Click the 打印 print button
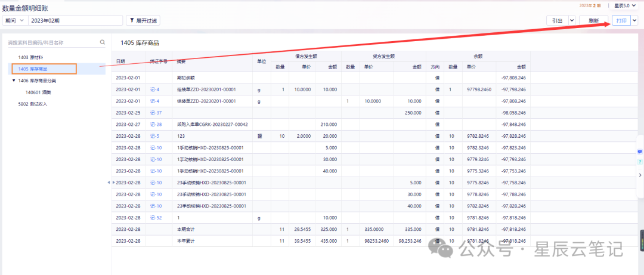The height and width of the screenshot is (275, 644). pyautogui.click(x=621, y=20)
